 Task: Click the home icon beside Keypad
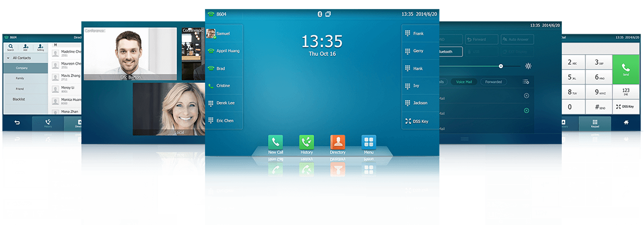point(625,123)
